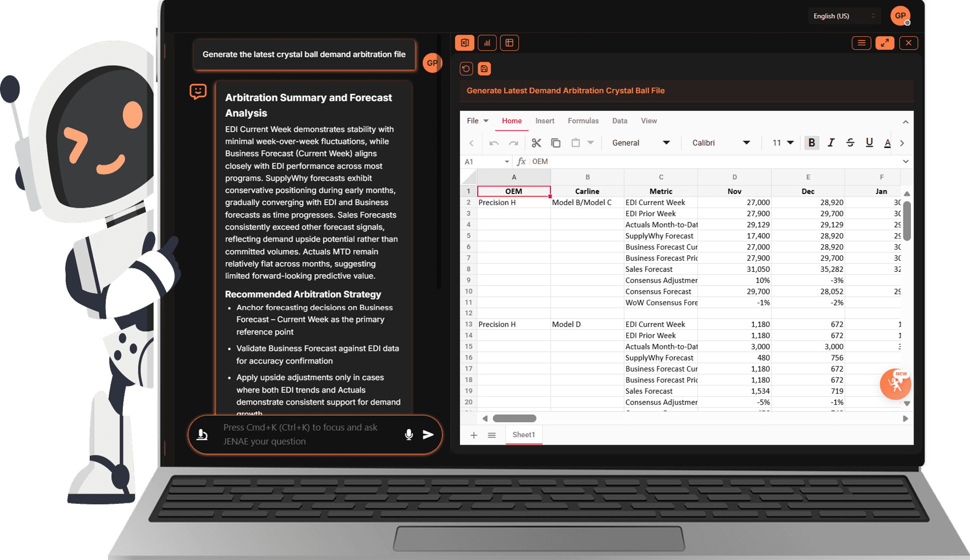Image resolution: width=970 pixels, height=560 pixels.
Task: Copy cells using the copy icon
Action: (x=555, y=142)
